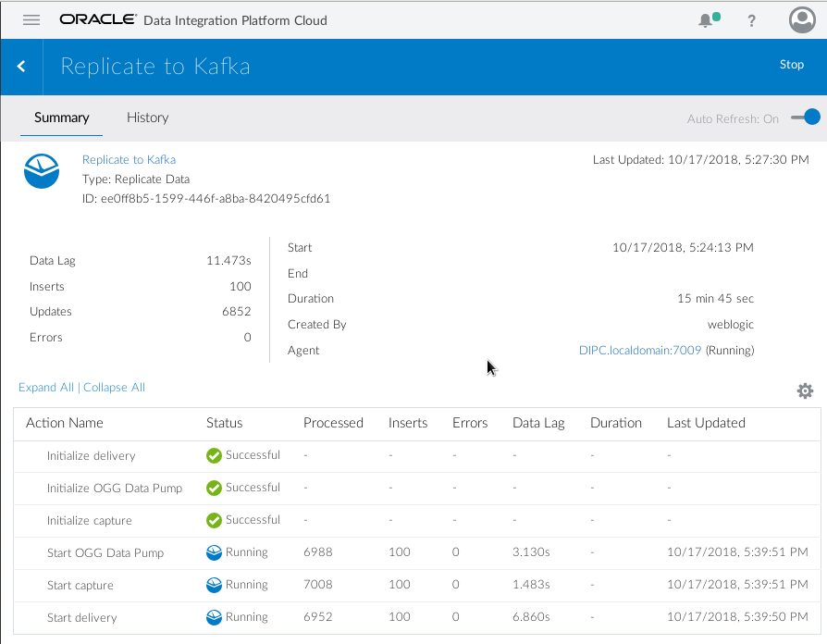Viewport: 827px width, 644px height.
Task: Select the Summary tab
Action: (61, 118)
